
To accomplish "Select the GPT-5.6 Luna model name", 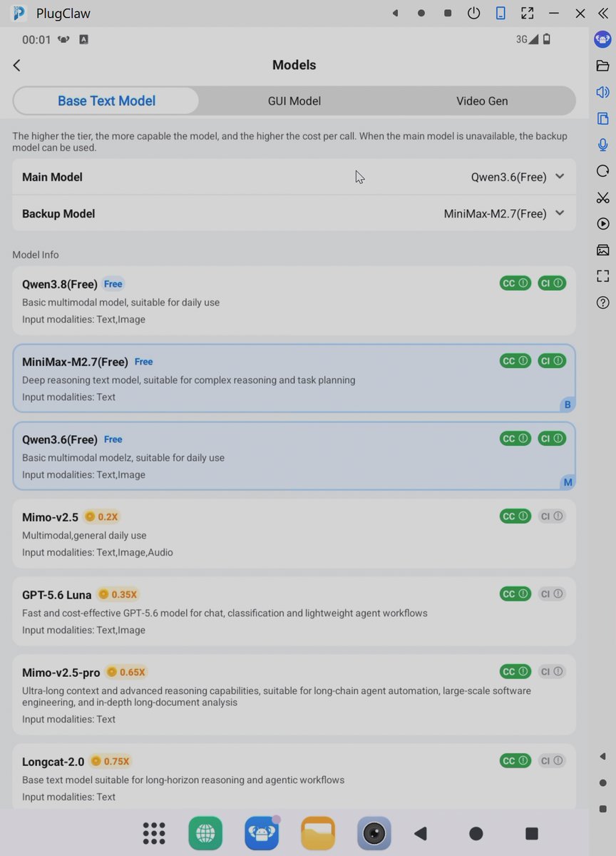I will point(57,595).
